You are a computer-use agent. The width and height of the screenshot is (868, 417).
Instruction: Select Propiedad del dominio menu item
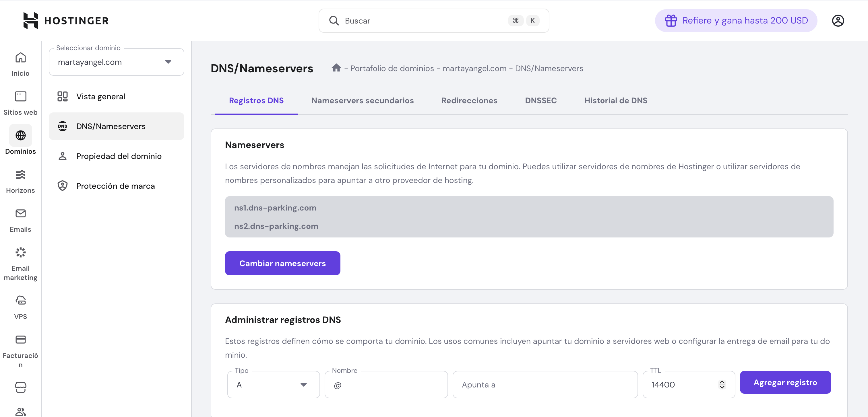point(119,156)
